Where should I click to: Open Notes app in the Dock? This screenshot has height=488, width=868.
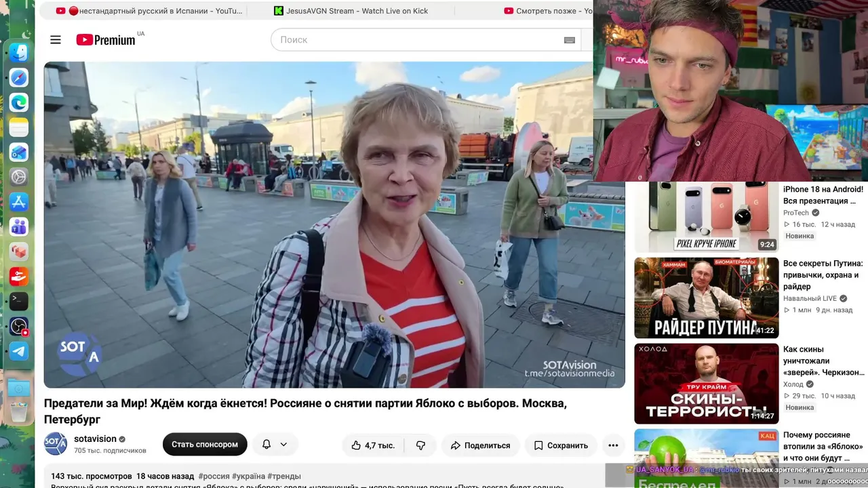coord(19,127)
